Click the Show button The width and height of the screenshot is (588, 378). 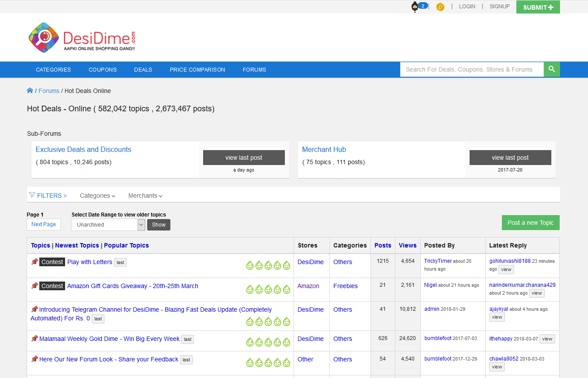point(159,225)
